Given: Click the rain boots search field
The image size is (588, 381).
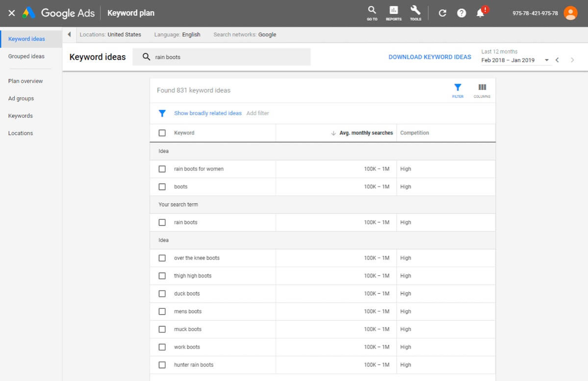Looking at the screenshot, I should point(221,57).
